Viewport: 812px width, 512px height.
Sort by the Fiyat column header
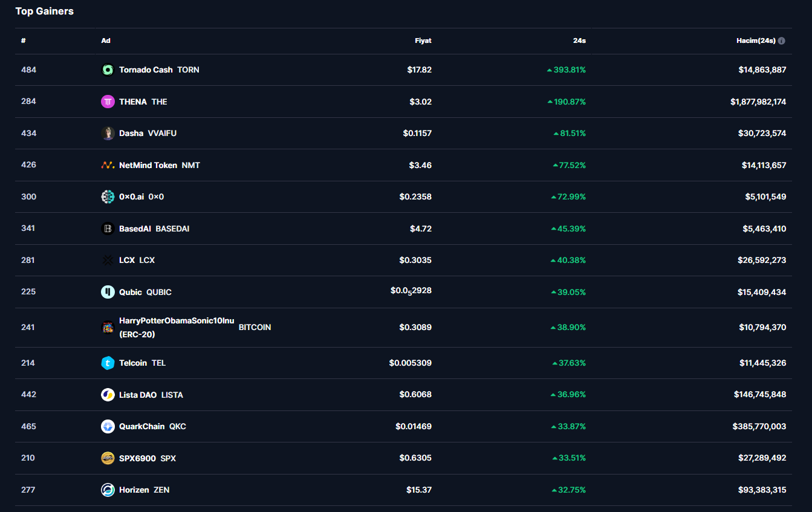coord(423,41)
